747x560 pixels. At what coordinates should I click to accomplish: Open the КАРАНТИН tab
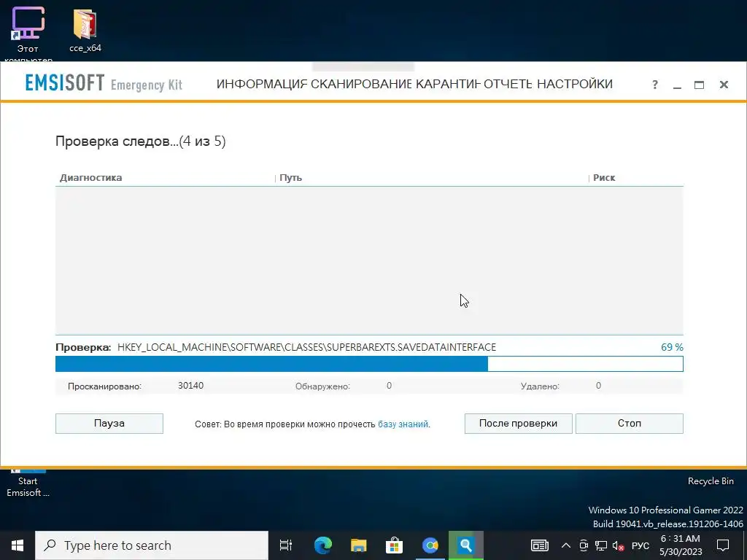pyautogui.click(x=448, y=85)
